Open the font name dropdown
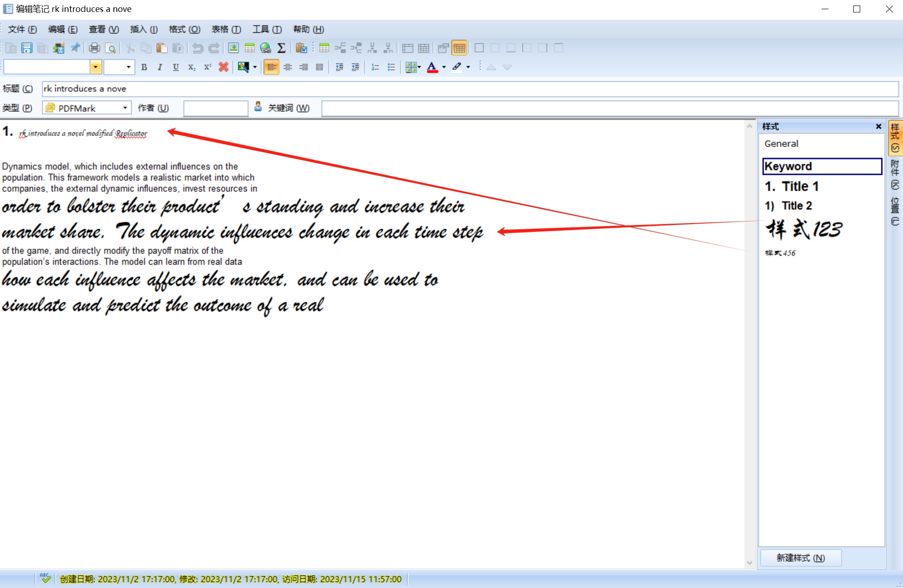Screen dimensions: 903x588 95,67
